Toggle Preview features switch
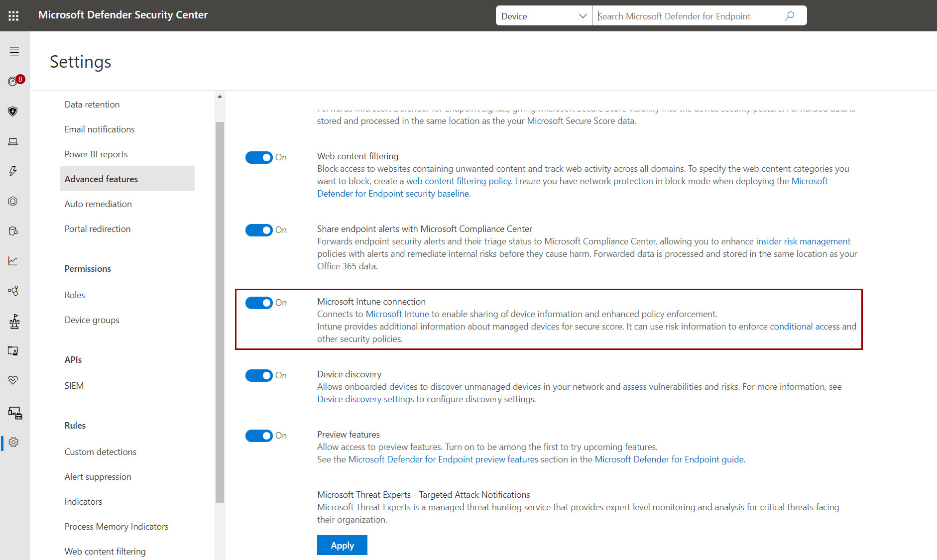The height and width of the screenshot is (560, 937). tap(259, 436)
